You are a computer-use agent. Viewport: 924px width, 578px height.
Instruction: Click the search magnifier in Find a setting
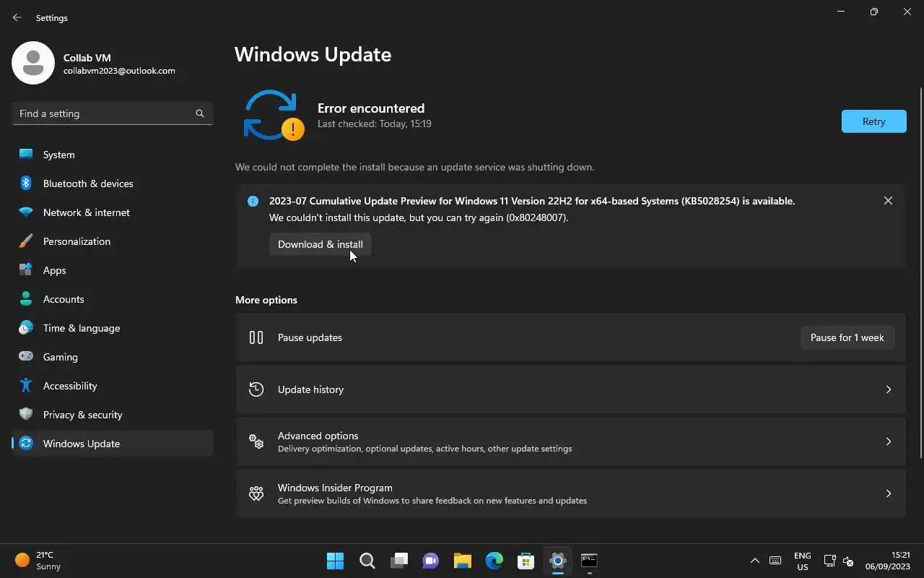[x=200, y=113]
